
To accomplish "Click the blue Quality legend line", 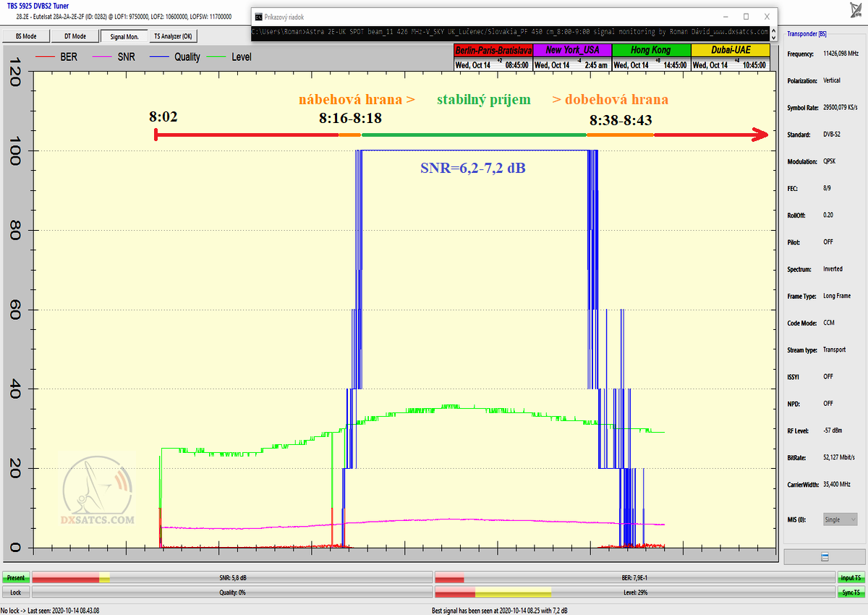I will click(x=159, y=56).
